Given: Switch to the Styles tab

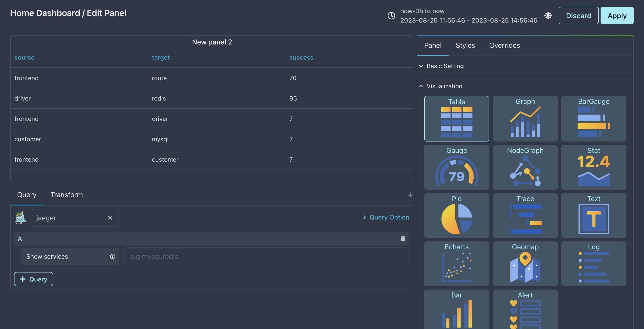Looking at the screenshot, I should 465,45.
